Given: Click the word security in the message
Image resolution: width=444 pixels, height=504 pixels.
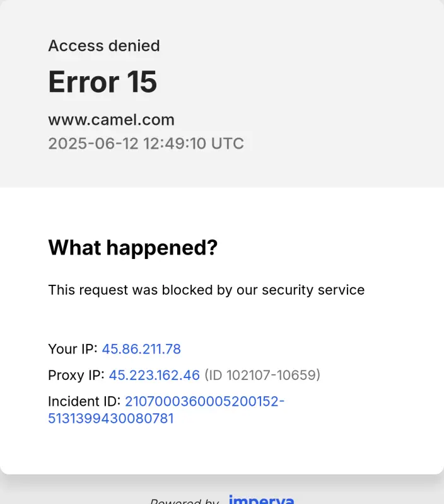Looking at the screenshot, I should [x=288, y=290].
